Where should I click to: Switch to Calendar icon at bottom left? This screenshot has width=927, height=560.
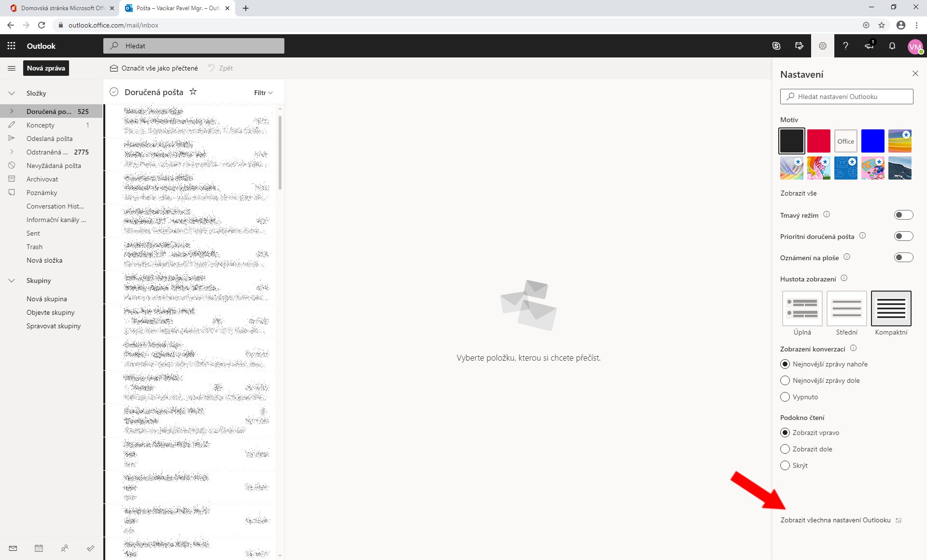point(39,548)
